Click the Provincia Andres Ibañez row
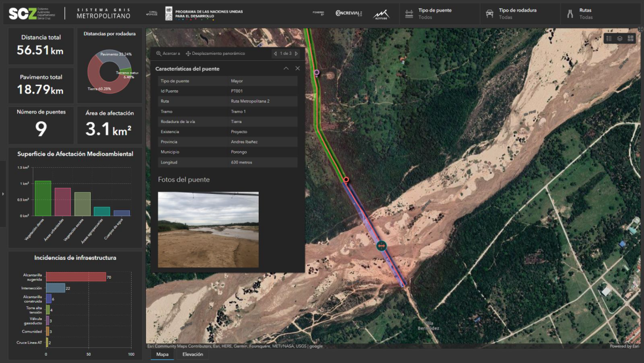 point(228,142)
